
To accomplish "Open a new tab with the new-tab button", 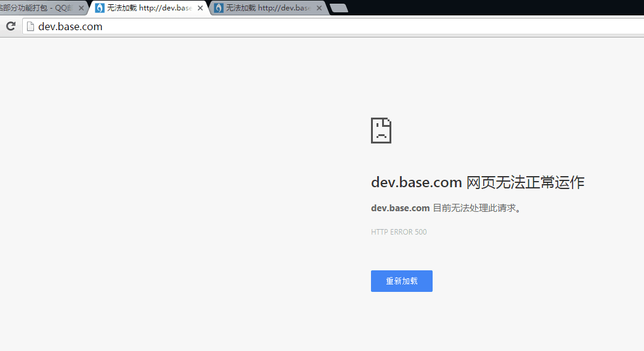I will tap(338, 8).
